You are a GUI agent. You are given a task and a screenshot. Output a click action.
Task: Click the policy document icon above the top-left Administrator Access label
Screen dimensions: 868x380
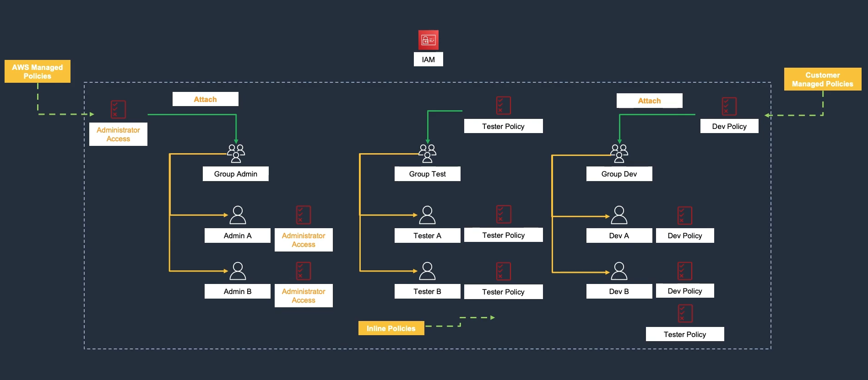[x=118, y=110]
